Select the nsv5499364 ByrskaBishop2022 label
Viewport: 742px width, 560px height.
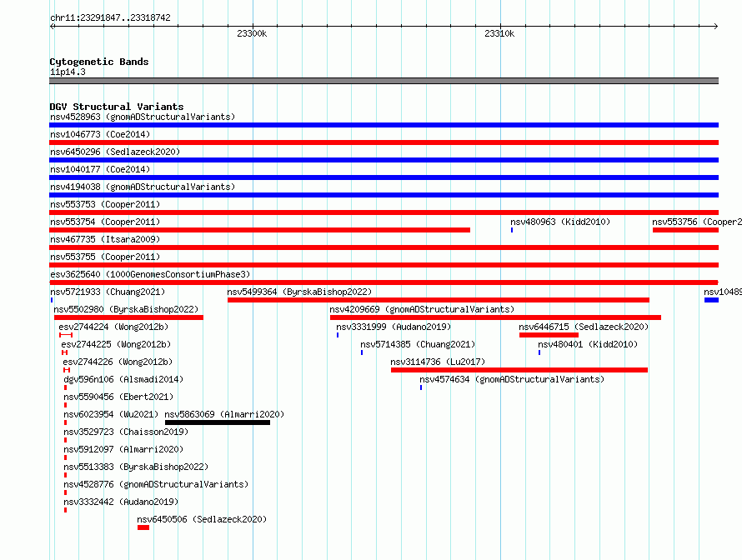pos(299,292)
